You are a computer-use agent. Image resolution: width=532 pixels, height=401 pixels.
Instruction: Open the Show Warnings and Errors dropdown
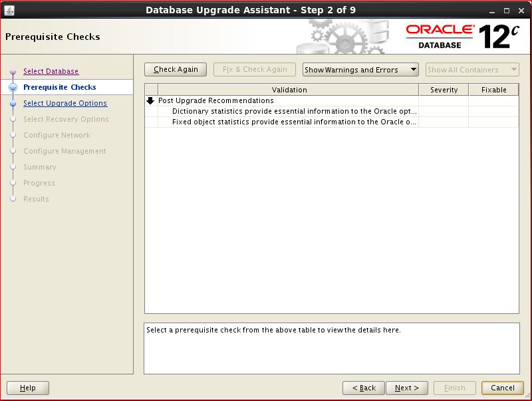360,70
